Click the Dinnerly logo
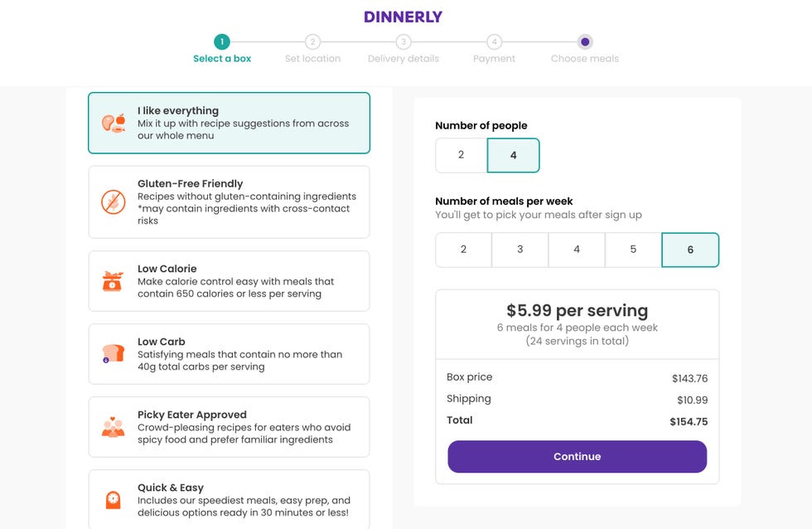 click(x=403, y=17)
